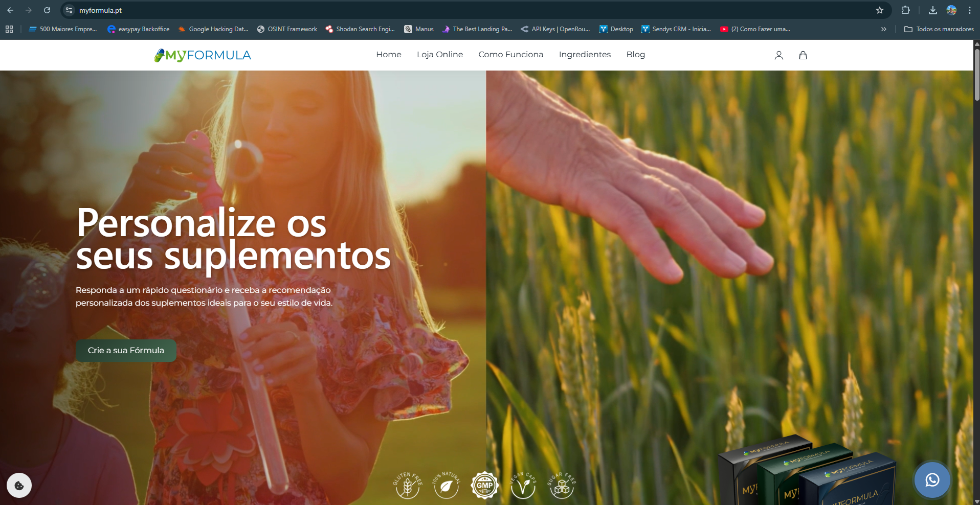
Task: Open the browser downloads icon
Action: pyautogui.click(x=932, y=10)
